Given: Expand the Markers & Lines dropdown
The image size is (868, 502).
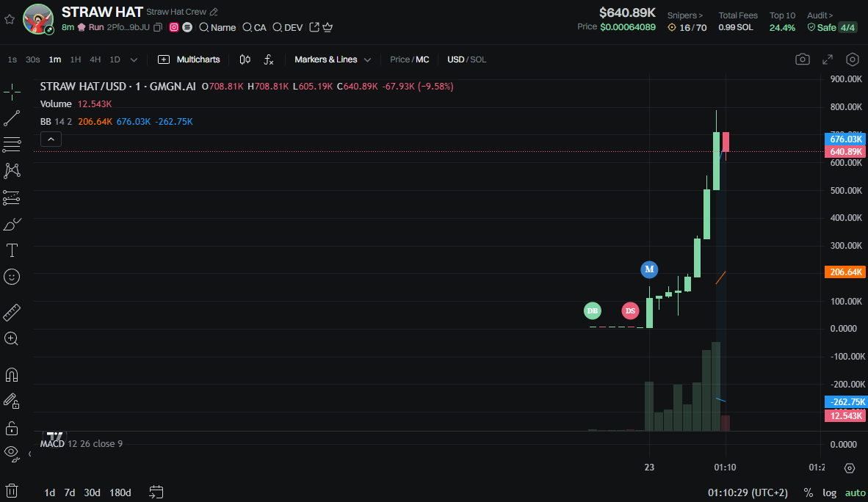Looking at the screenshot, I should [332, 59].
